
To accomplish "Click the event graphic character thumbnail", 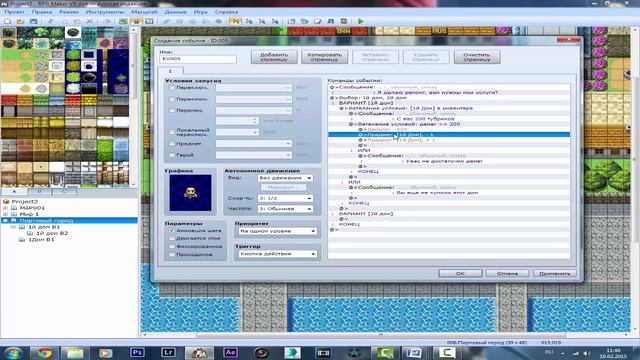I will coord(191,193).
